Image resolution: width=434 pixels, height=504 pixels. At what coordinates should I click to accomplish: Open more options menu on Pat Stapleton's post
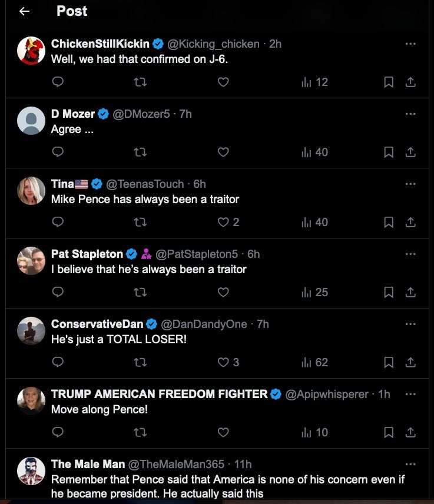[x=410, y=254]
